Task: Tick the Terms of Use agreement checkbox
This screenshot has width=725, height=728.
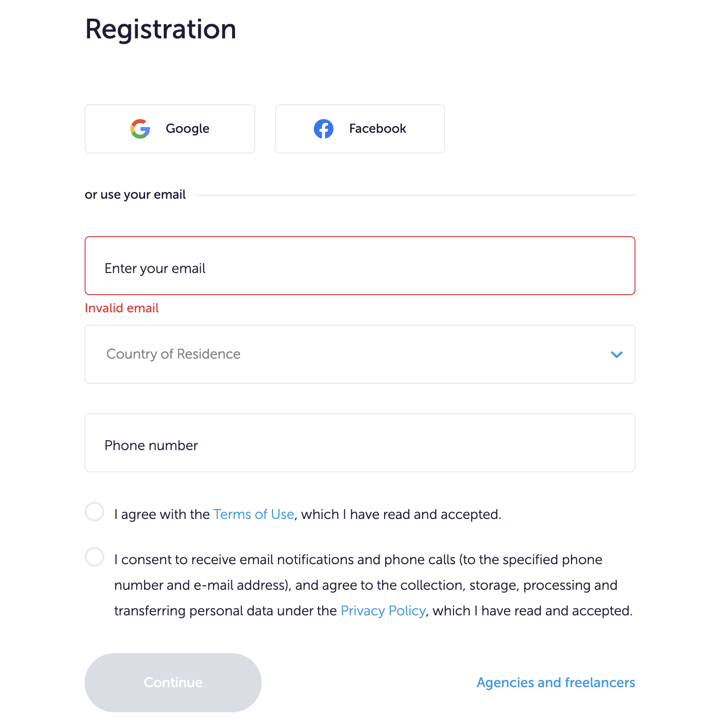Action: coord(94,512)
